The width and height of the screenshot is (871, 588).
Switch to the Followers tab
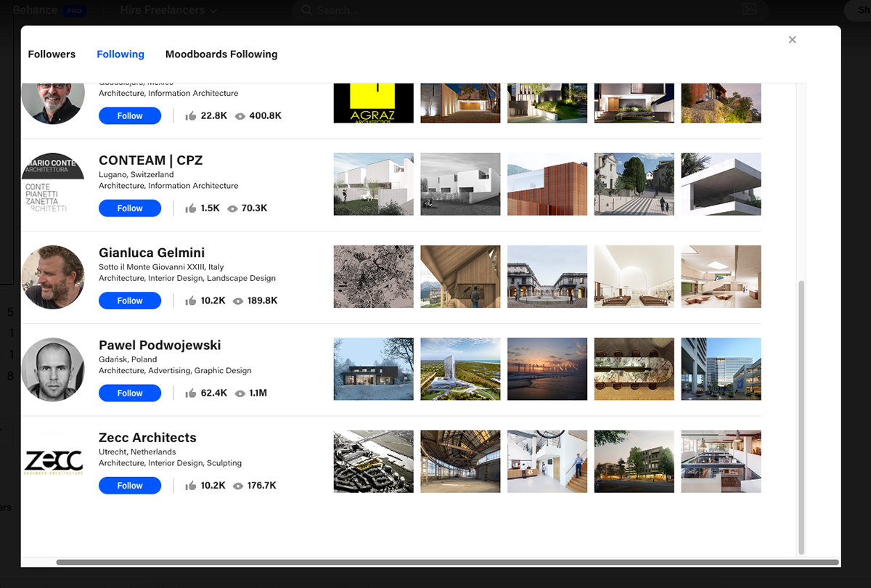click(x=52, y=54)
